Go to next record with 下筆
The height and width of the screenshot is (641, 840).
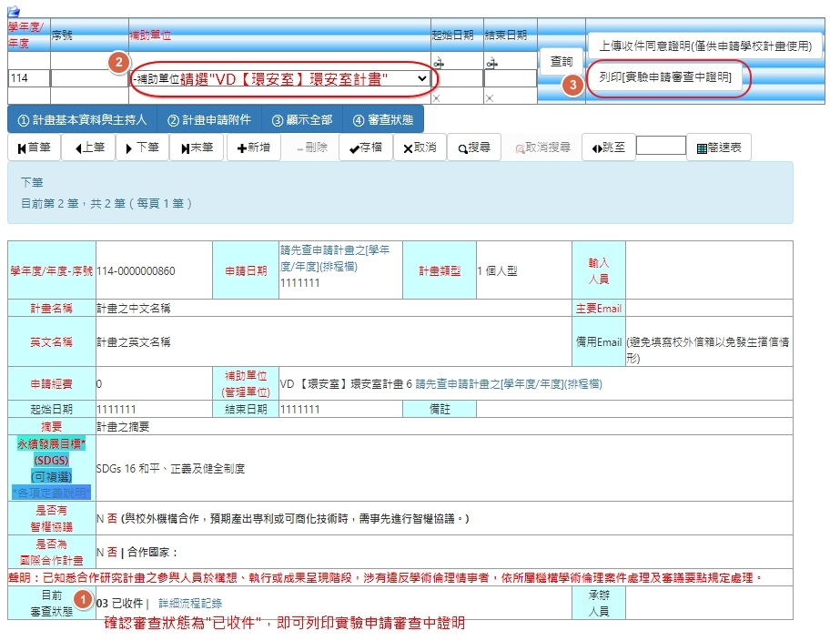tap(141, 148)
